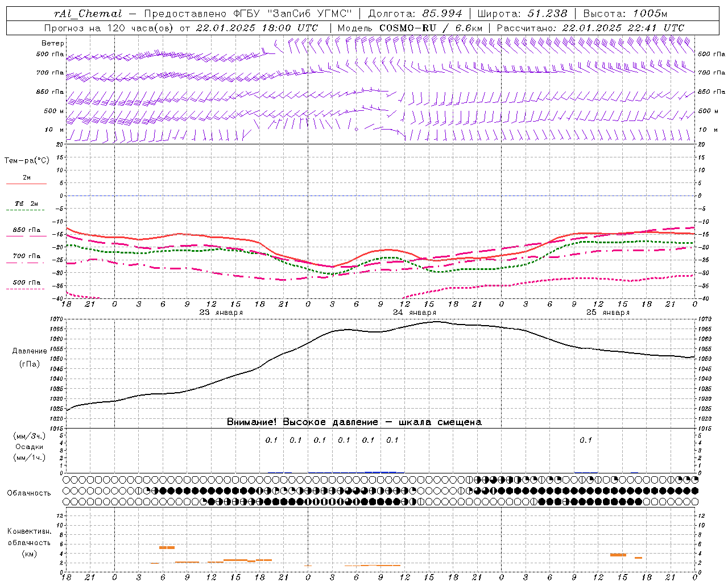Image resolution: width=728 pixels, height=582 pixels.
Task: Click the 23 января date label
Action: pyautogui.click(x=221, y=313)
